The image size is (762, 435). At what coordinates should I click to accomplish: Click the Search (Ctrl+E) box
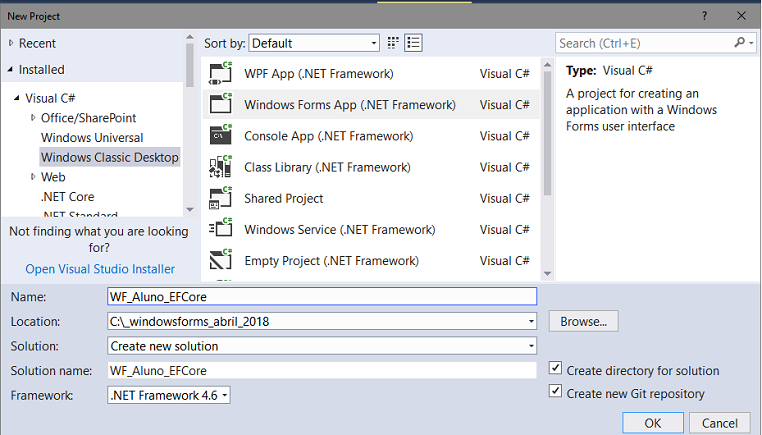pos(644,43)
